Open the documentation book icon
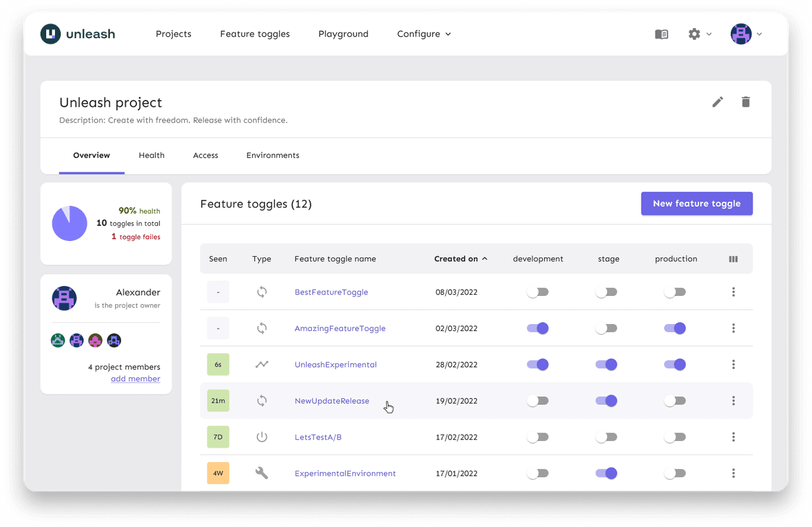812x527 pixels. (x=661, y=34)
